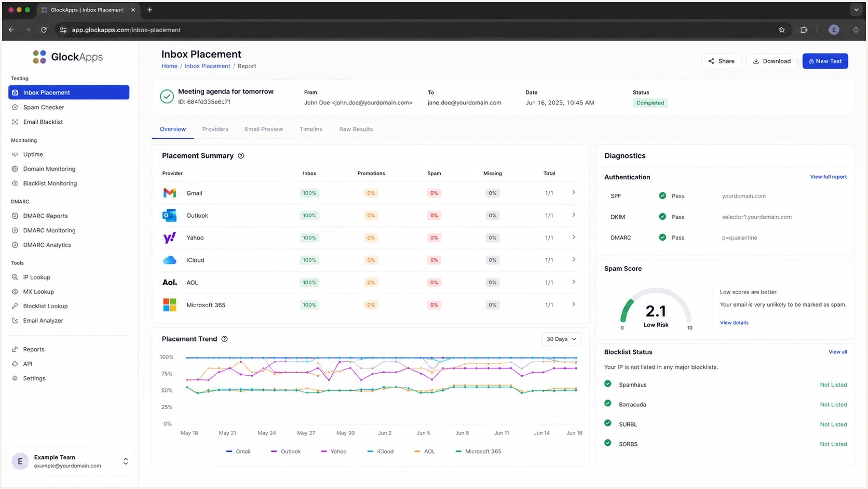Expand the Outlook row details
Screen dimensions: 868x489
coord(574,215)
